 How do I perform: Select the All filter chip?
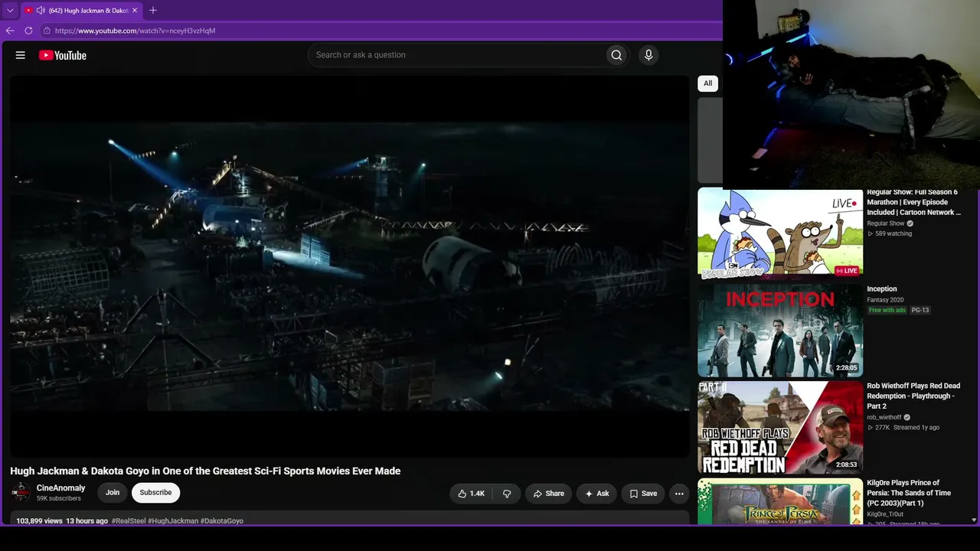(x=708, y=83)
